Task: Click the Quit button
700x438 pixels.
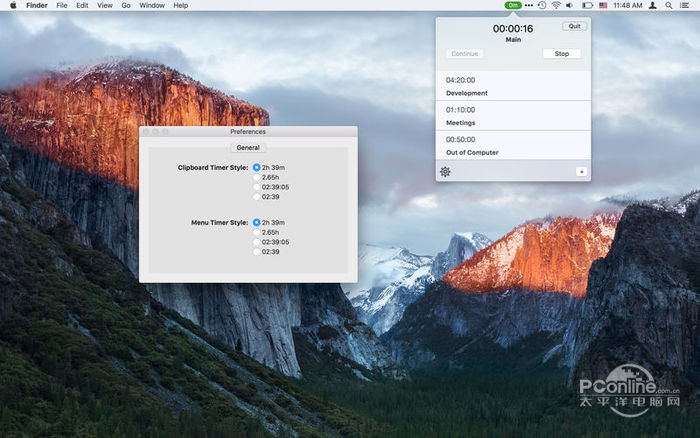Action: coord(574,26)
